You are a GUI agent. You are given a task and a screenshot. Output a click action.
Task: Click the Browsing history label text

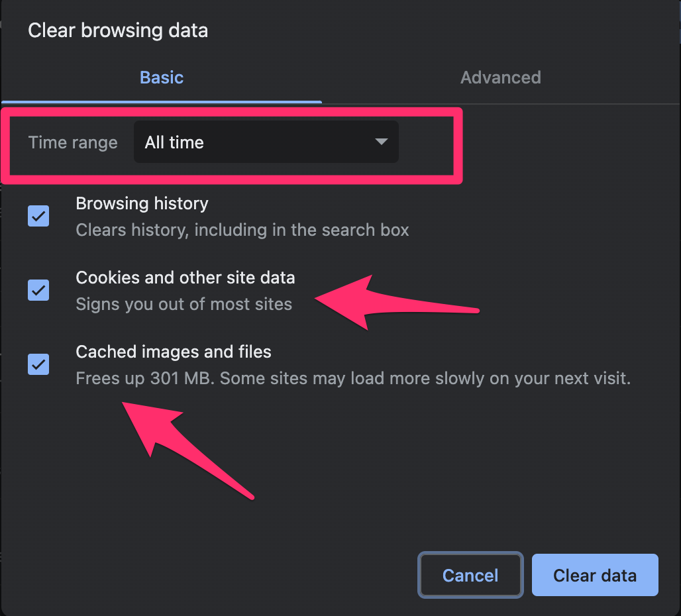click(x=141, y=203)
